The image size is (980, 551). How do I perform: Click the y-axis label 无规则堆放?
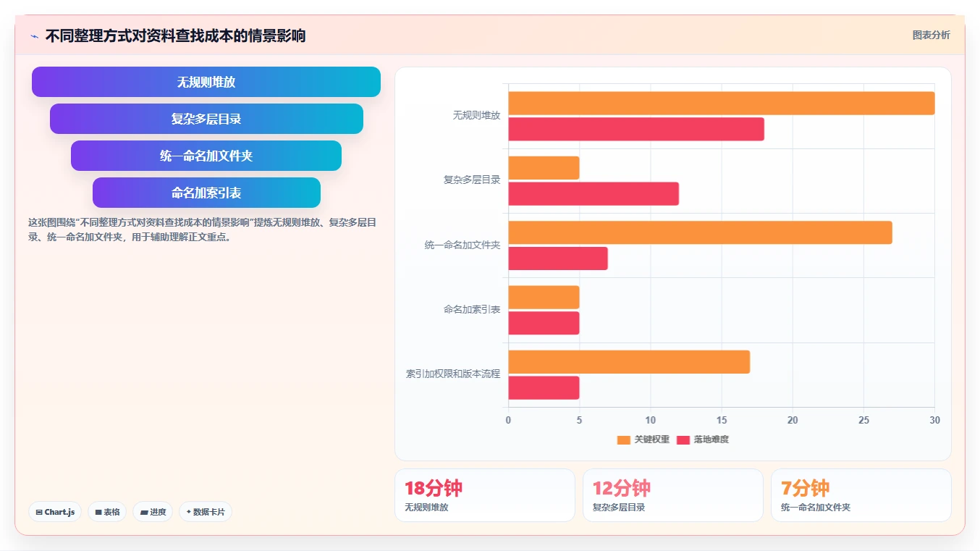point(476,116)
